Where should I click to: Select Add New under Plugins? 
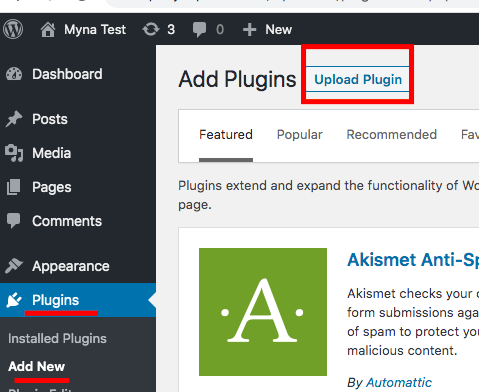click(x=37, y=366)
